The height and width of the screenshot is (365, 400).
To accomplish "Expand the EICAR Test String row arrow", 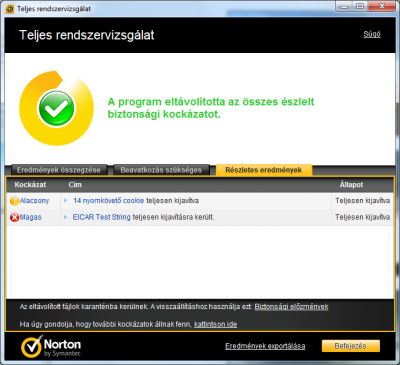I will pos(66,217).
